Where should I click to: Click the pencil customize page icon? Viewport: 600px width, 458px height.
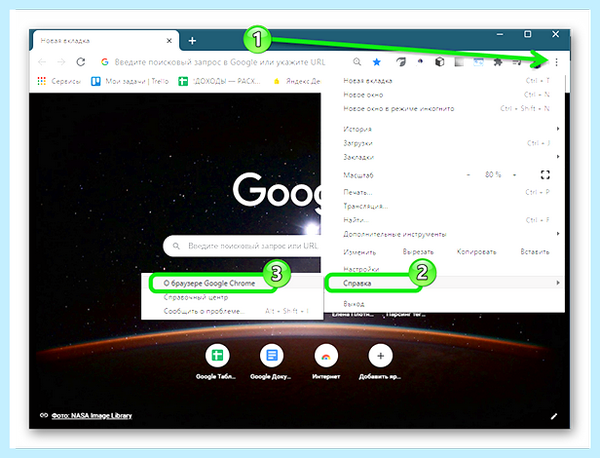pyautogui.click(x=554, y=416)
